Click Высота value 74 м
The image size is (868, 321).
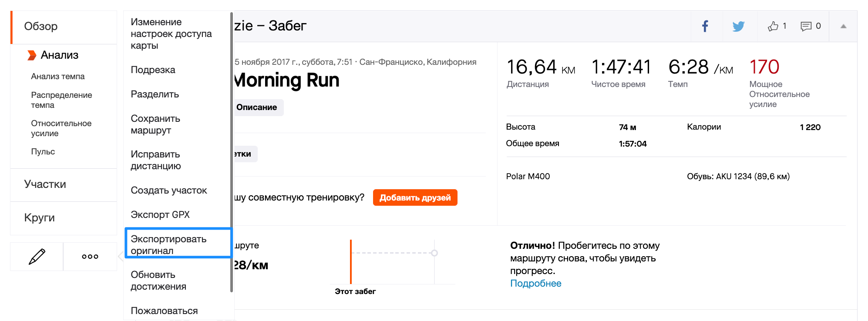point(627,127)
